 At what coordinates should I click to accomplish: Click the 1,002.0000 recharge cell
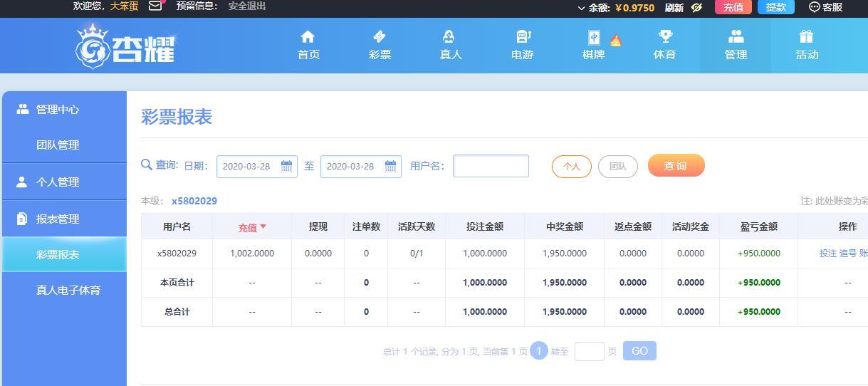coord(252,254)
